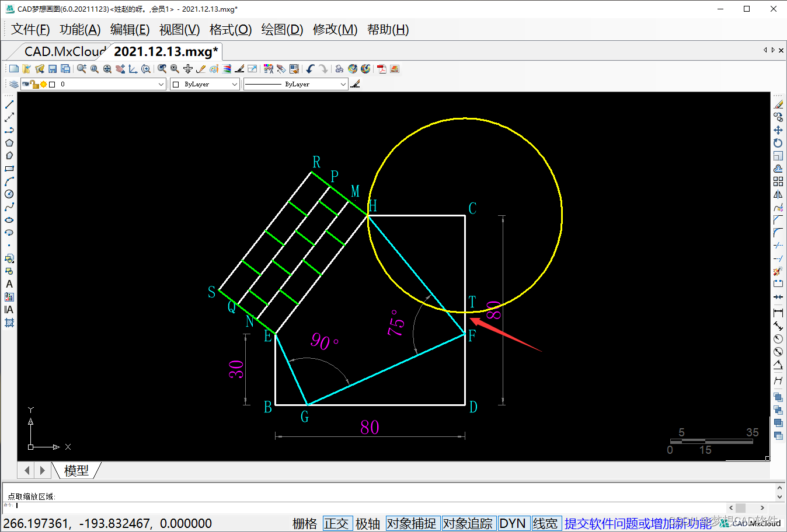
Task: Select the Aligned dimension tool
Action: [x=778, y=326]
